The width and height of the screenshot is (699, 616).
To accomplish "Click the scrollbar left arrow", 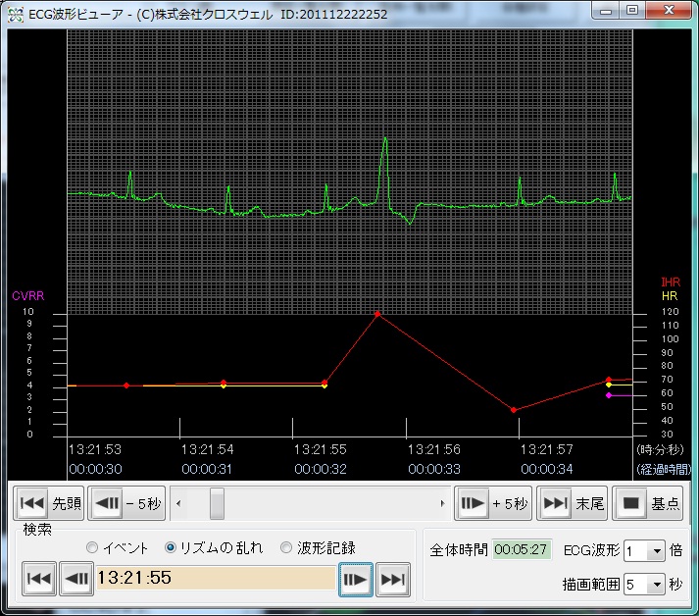I will click(x=177, y=503).
